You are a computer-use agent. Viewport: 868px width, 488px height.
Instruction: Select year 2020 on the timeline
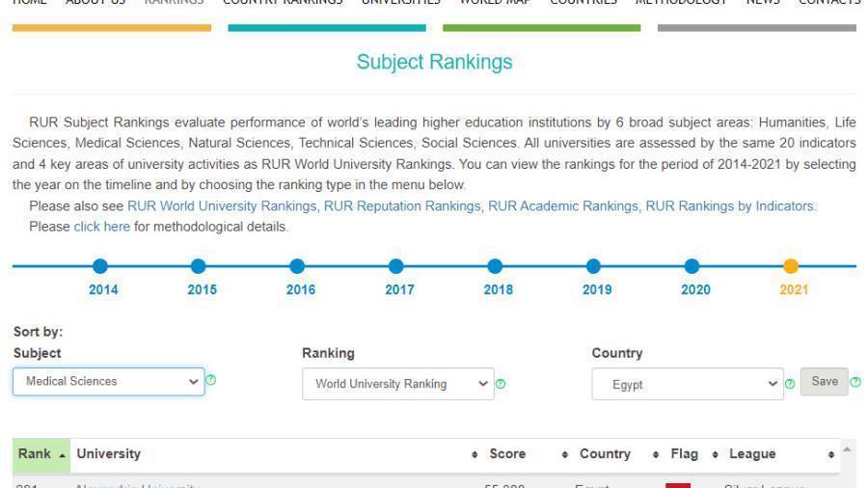692,266
